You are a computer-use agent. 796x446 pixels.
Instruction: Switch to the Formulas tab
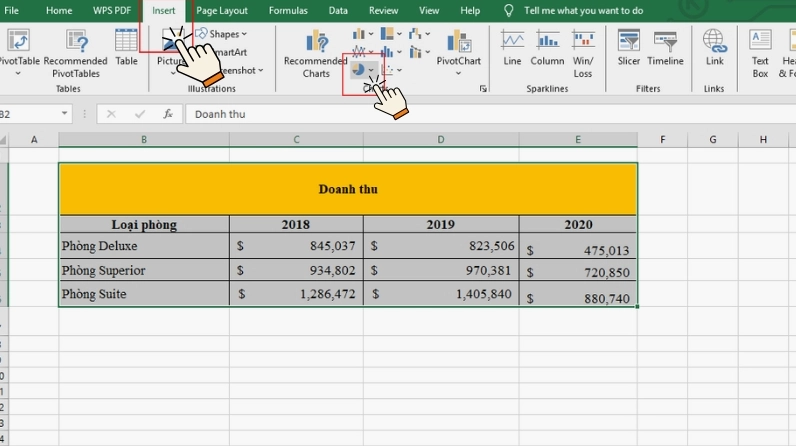288,11
